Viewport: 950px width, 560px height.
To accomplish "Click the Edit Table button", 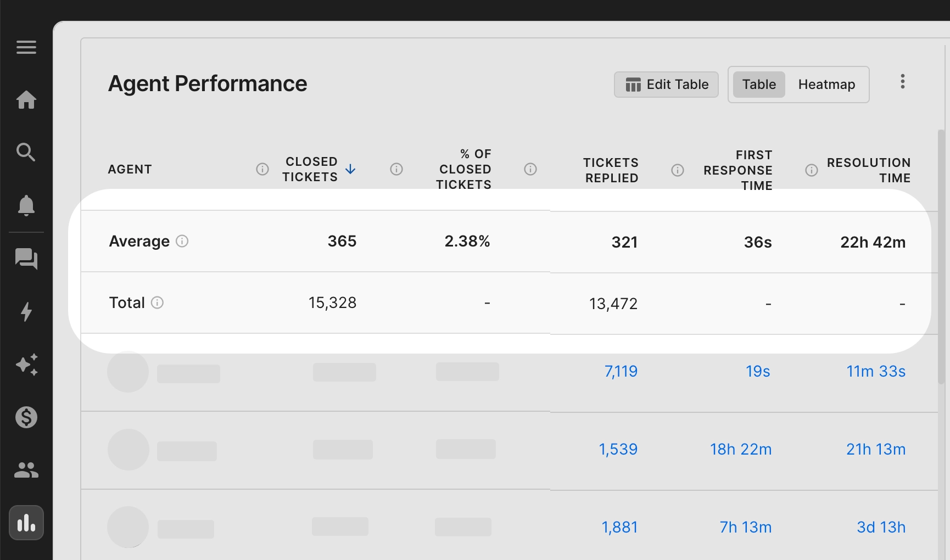I will [666, 84].
